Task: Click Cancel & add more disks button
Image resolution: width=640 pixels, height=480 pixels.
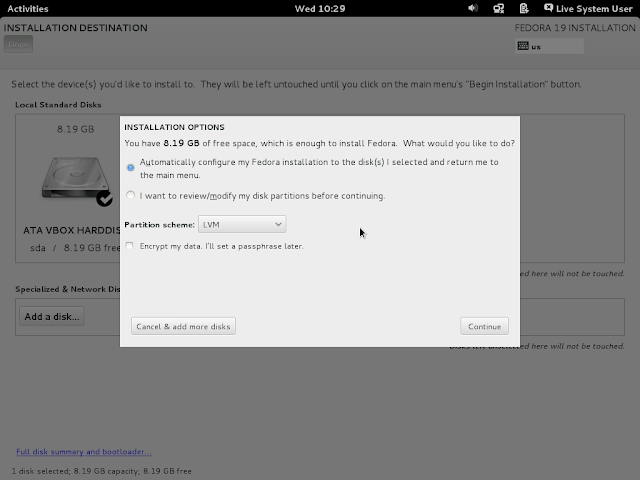Action: click(183, 327)
